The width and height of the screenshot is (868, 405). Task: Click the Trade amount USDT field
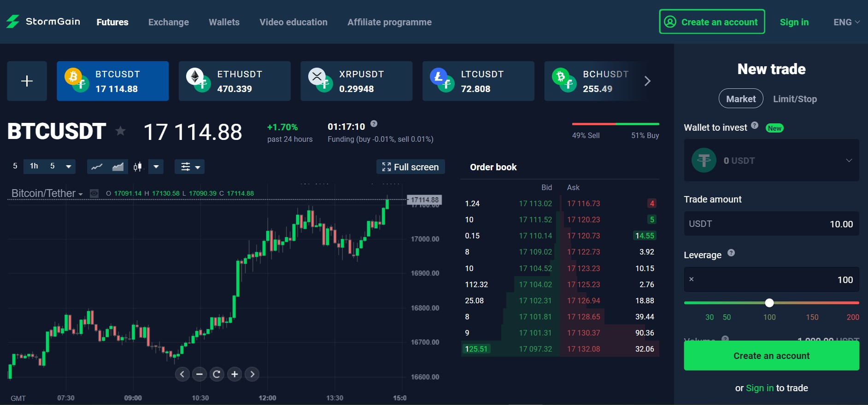coord(771,224)
